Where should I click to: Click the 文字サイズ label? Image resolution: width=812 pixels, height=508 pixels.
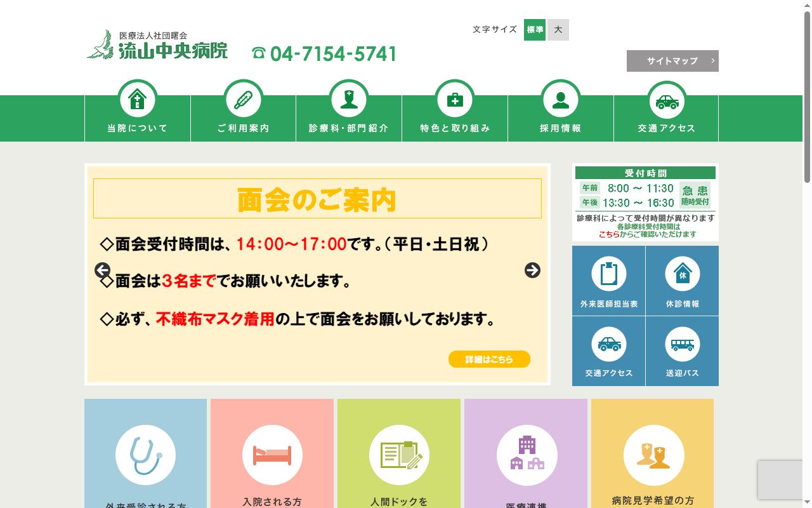(x=495, y=30)
